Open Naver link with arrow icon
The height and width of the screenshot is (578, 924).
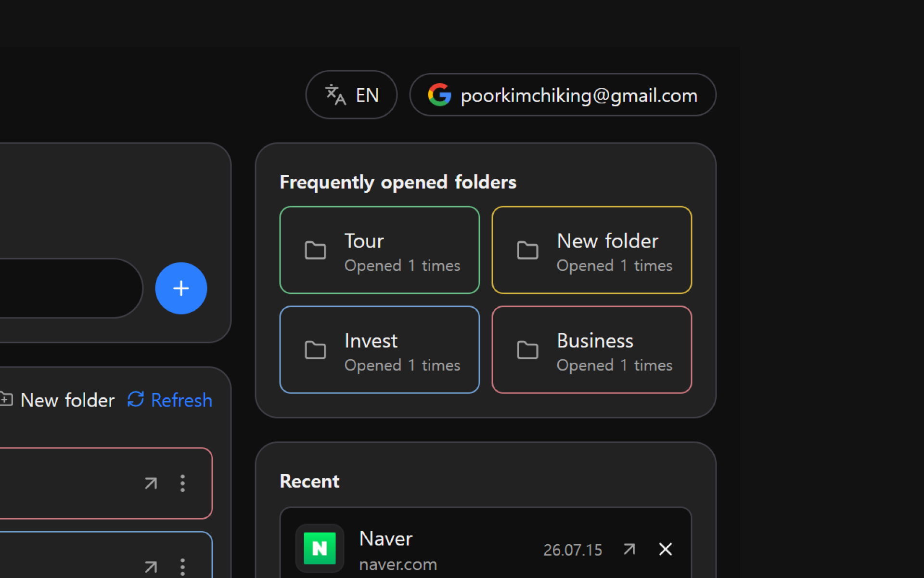[629, 549]
